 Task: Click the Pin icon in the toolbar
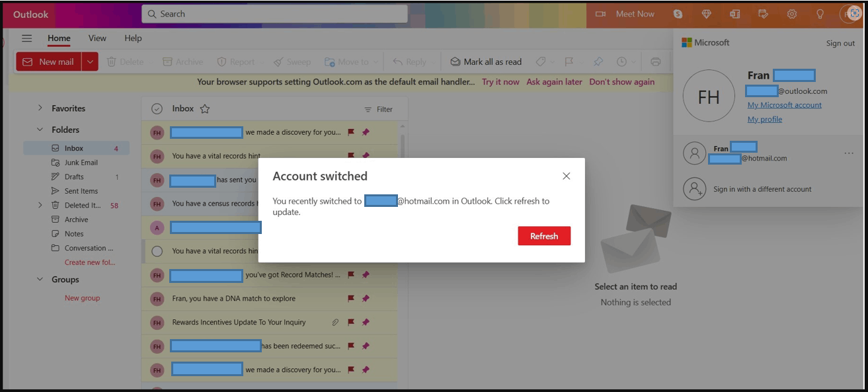pos(598,61)
